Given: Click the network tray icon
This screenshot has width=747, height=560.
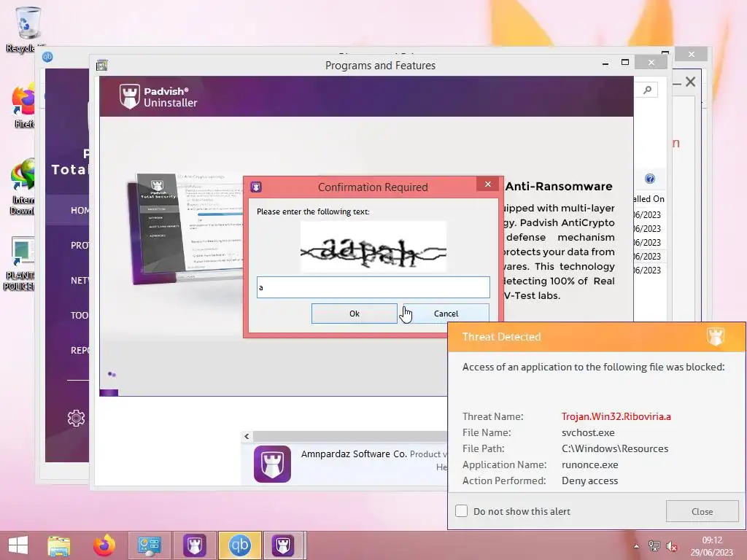Looking at the screenshot, I should (654, 546).
